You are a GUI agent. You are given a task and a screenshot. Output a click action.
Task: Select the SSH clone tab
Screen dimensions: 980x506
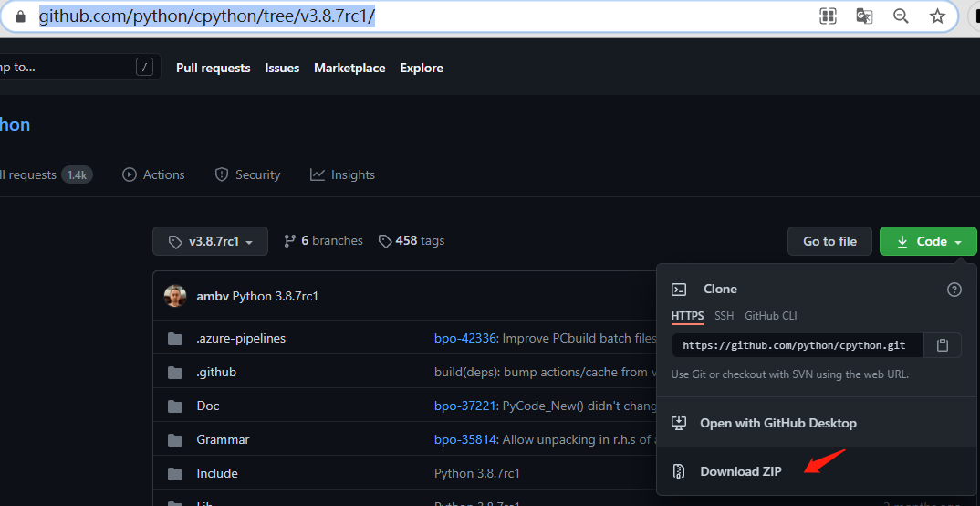pos(725,316)
